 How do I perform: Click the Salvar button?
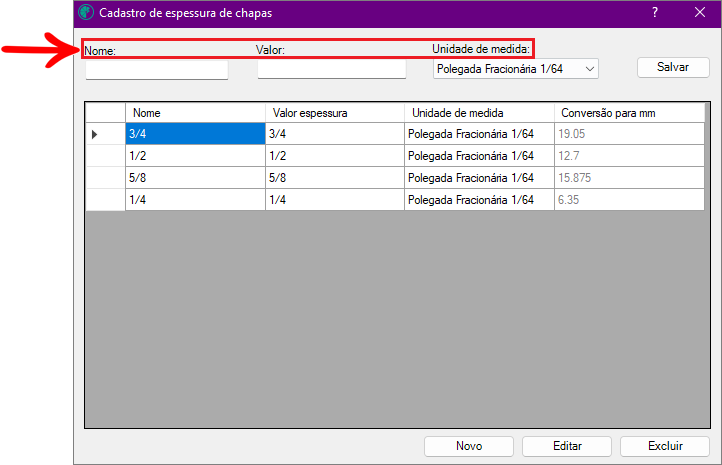673,67
